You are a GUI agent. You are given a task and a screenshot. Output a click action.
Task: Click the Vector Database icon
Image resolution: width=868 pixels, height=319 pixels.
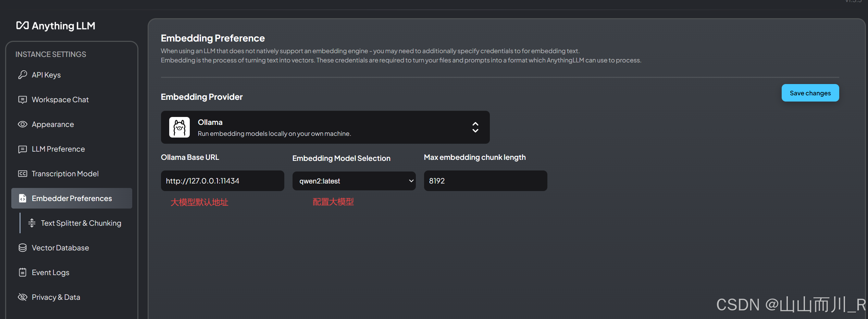coord(23,248)
